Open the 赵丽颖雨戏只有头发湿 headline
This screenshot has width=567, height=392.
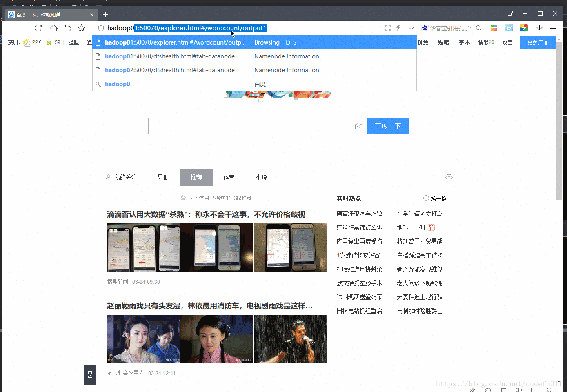click(210, 306)
